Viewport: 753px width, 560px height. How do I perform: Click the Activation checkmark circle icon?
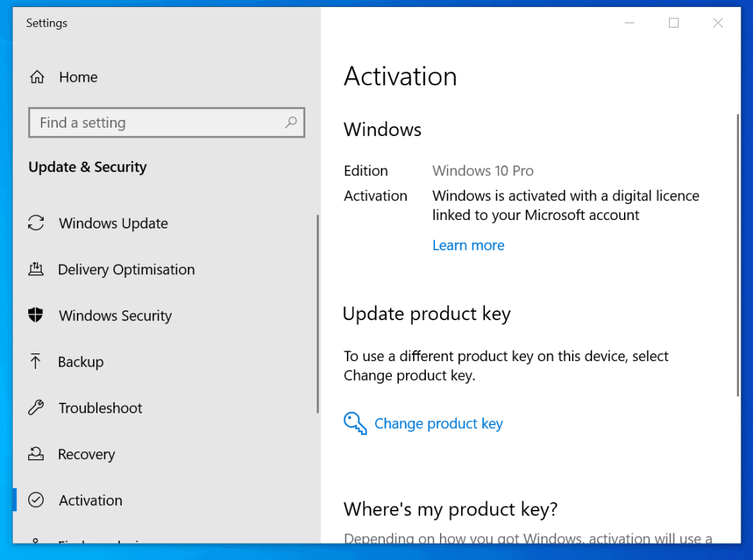tap(36, 500)
